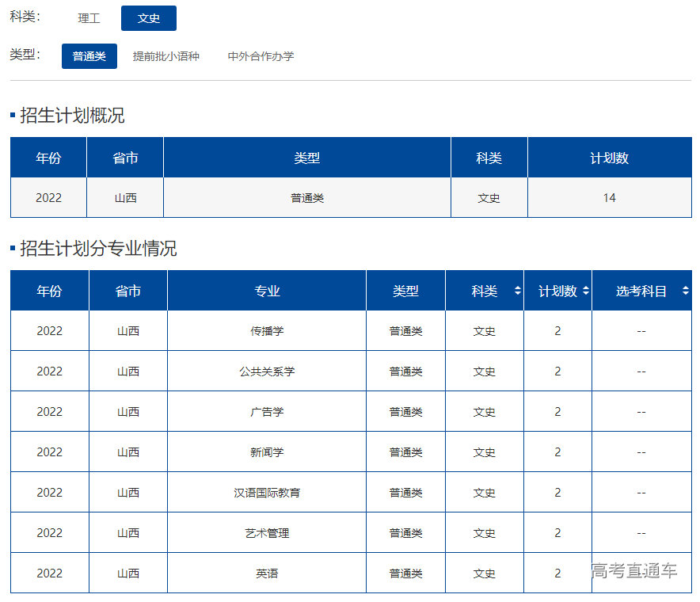This screenshot has width=700, height=602.
Task: Click the 年份 column header
Action: (x=48, y=291)
